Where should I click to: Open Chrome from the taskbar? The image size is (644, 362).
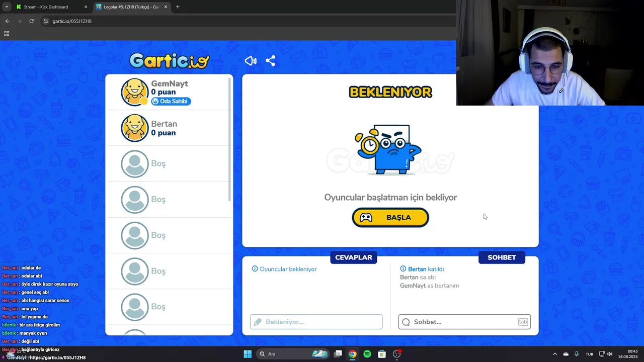[x=353, y=354]
